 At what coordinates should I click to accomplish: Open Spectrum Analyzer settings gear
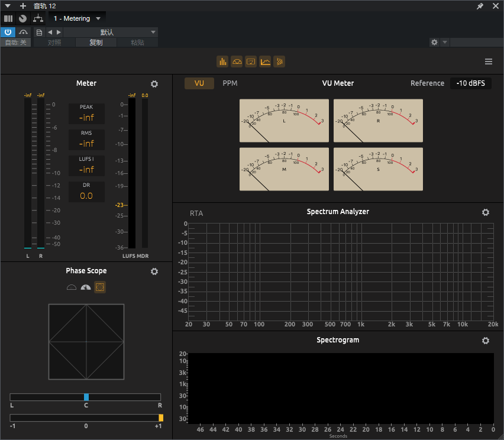coord(486,212)
